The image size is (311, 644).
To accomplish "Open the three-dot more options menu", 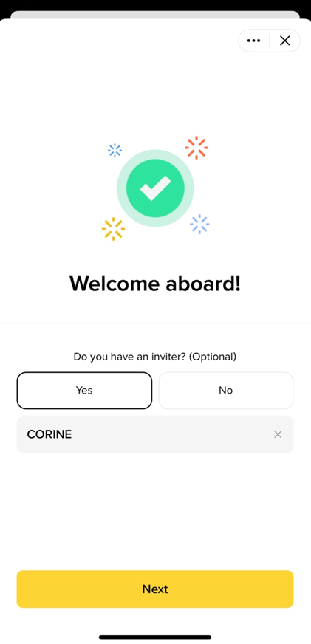I will 253,40.
